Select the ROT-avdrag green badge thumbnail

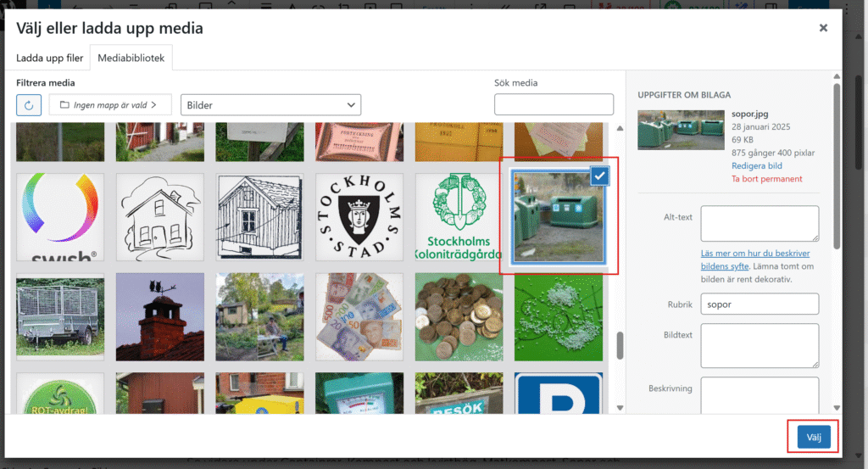[x=60, y=394]
